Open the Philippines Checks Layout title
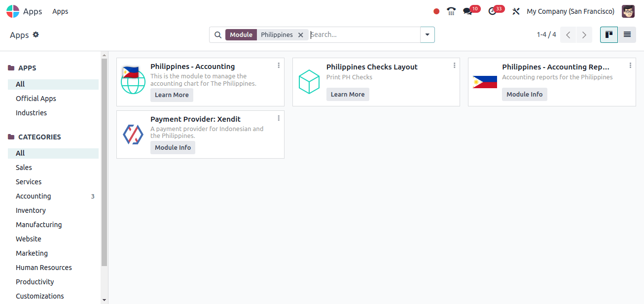Viewport: 644px width, 304px height. coord(372,67)
